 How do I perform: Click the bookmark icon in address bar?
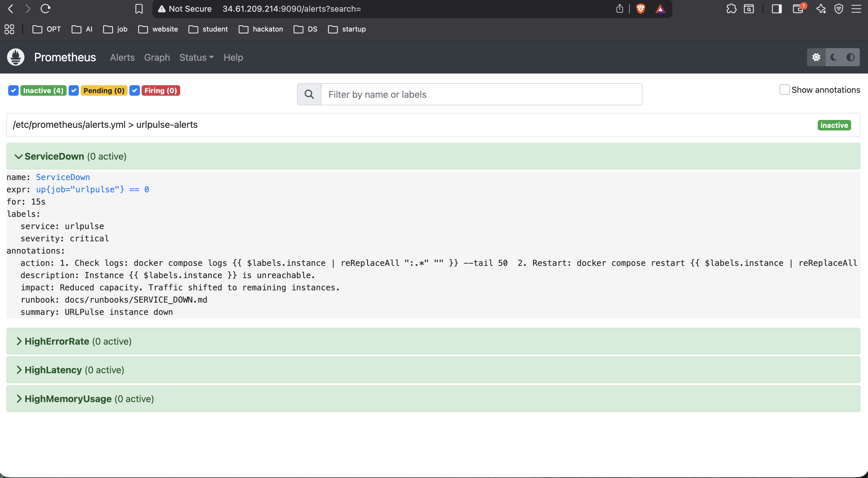point(139,9)
